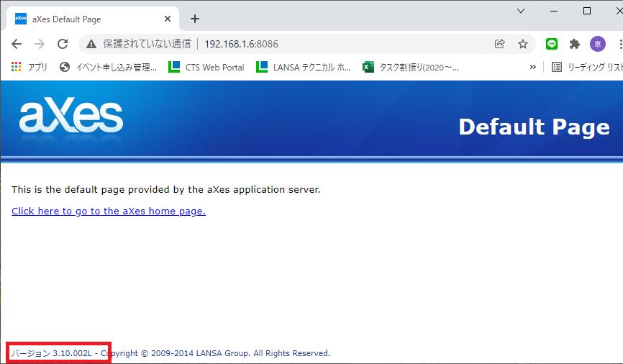The width and height of the screenshot is (623, 364).
Task: Click the green LINE extension icon
Action: (552, 44)
